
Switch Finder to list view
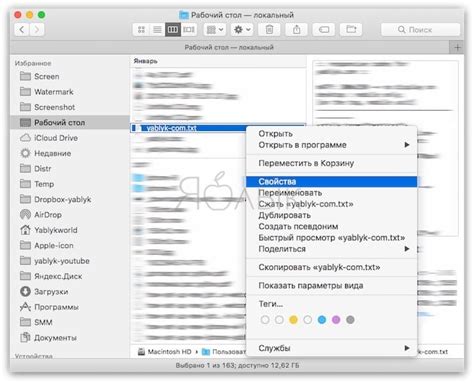coord(157,30)
